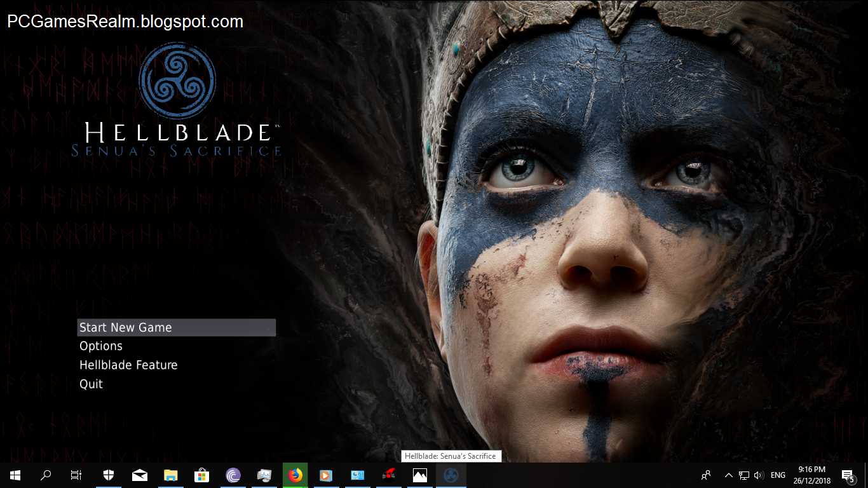
Task: Open the Photos app in taskbar
Action: (419, 475)
